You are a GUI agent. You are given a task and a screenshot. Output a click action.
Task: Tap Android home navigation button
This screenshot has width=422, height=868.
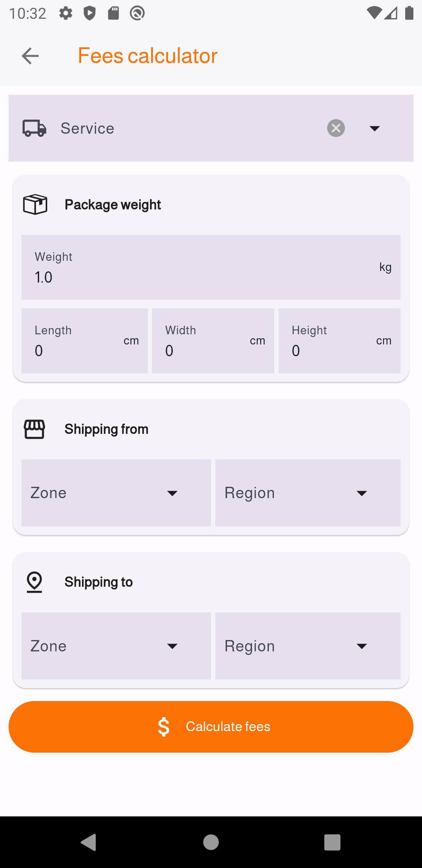point(211,842)
